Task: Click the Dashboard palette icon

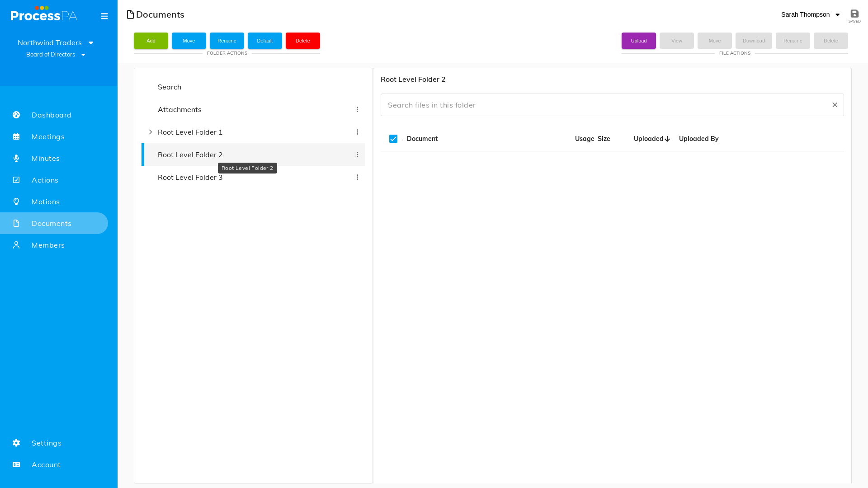Action: coord(16,115)
